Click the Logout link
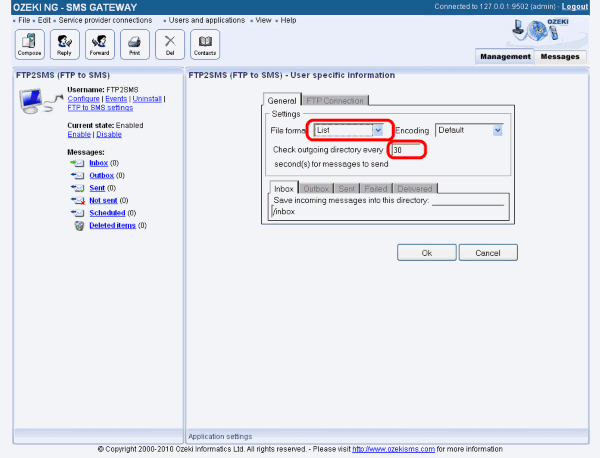This screenshot has height=458, width=600. (575, 7)
